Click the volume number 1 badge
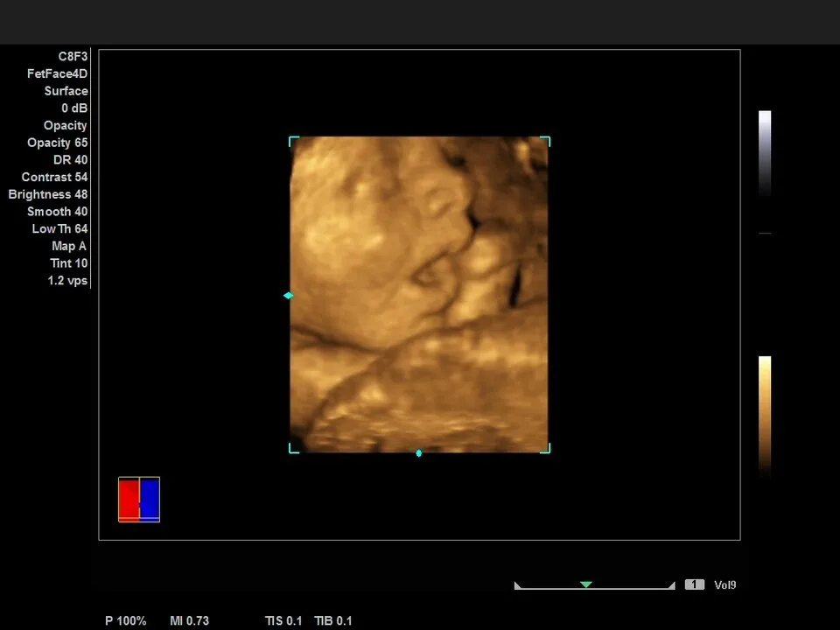The image size is (840, 630). point(694,584)
